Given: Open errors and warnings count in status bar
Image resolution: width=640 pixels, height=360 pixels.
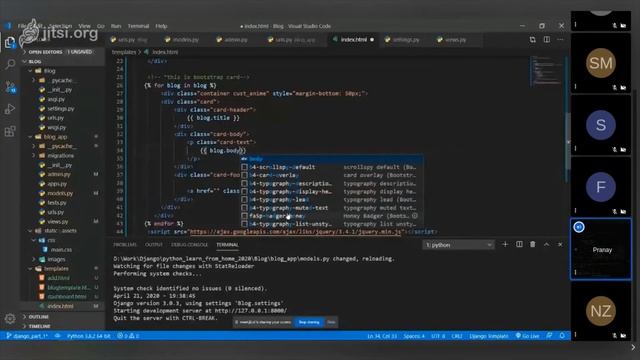Looking at the screenshot, I should point(128,336).
